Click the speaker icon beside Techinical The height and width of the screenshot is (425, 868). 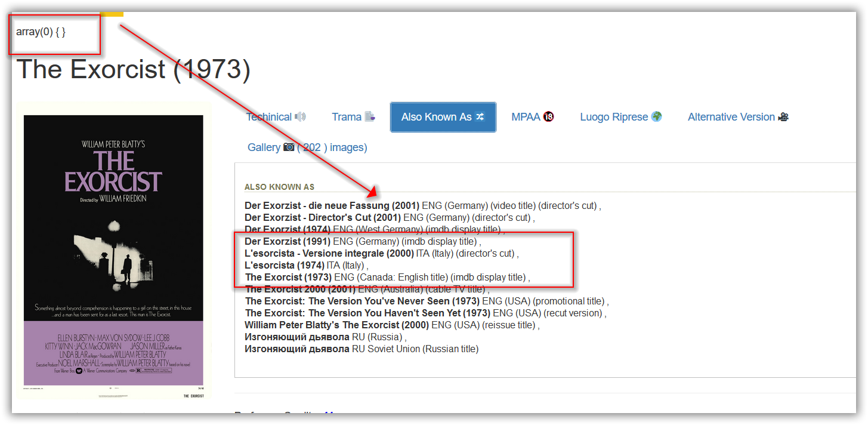[300, 117]
